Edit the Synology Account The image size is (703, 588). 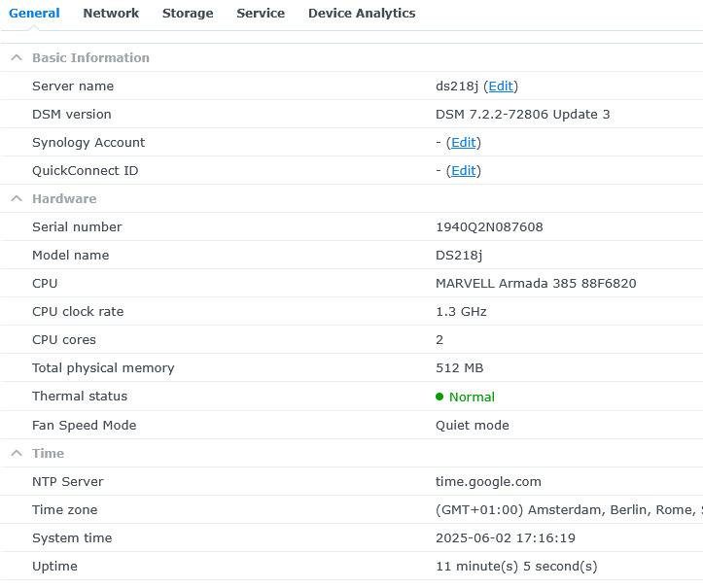coord(463,143)
